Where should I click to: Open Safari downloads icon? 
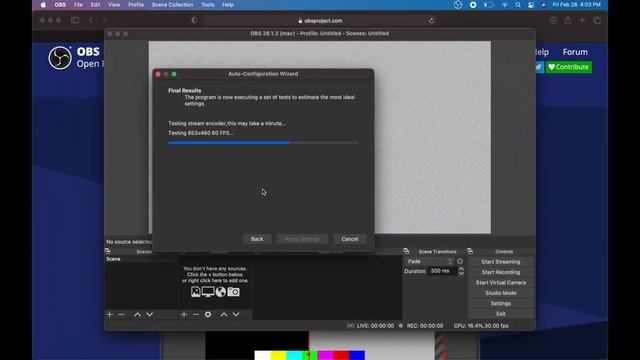click(x=553, y=20)
